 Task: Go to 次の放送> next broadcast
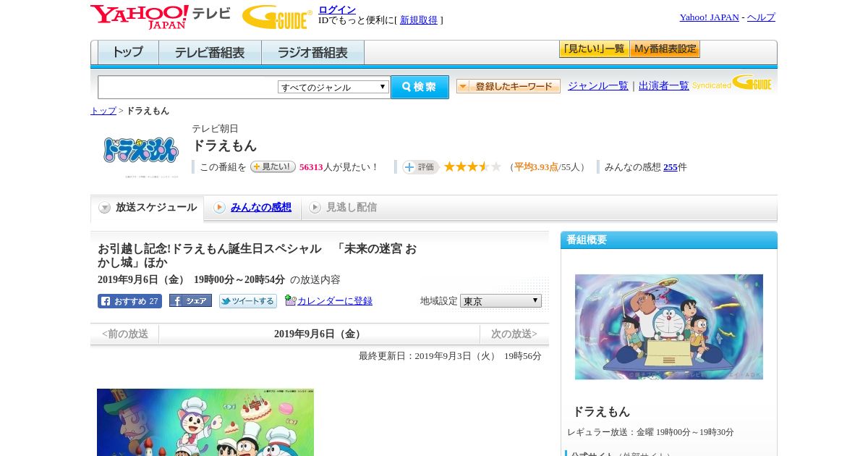click(x=514, y=334)
